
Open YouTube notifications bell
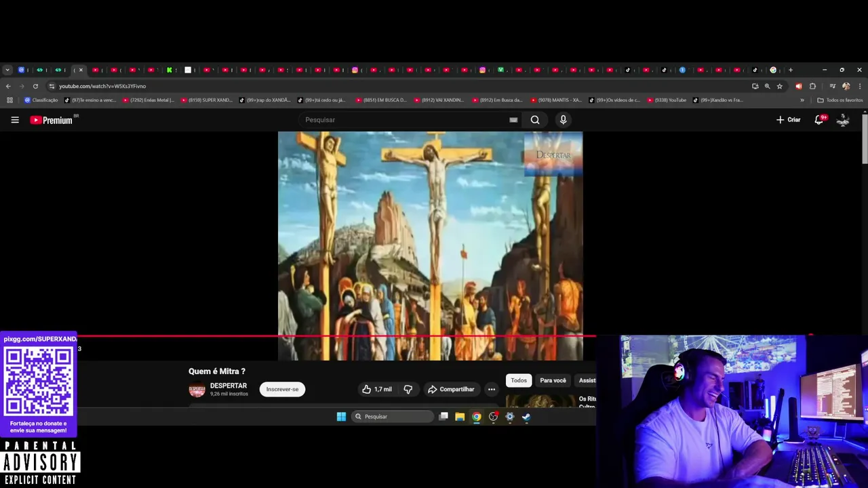point(820,119)
